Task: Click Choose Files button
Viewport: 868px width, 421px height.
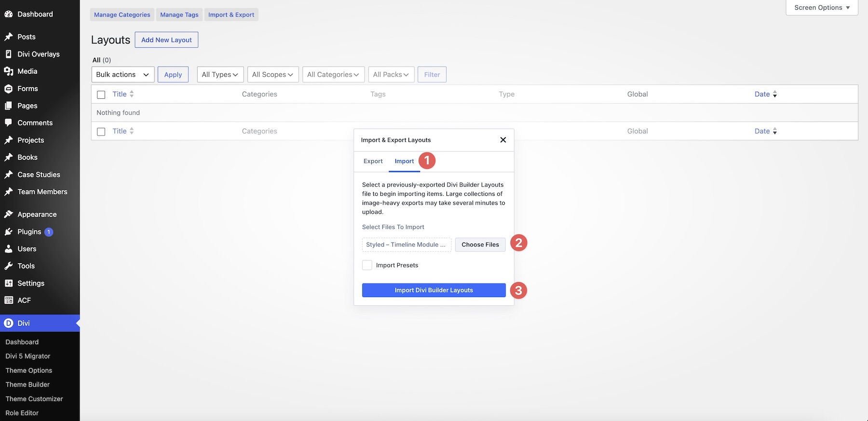Action: (480, 244)
